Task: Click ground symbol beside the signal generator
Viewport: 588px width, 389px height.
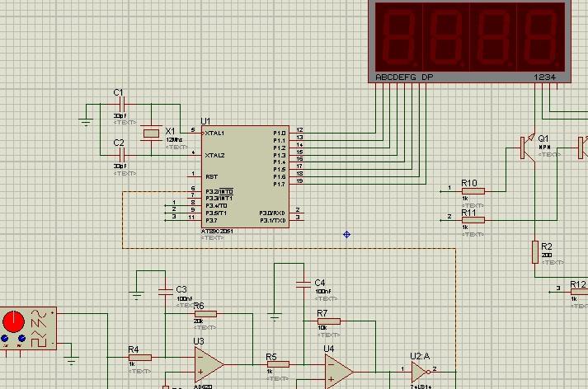Action: pos(71,361)
